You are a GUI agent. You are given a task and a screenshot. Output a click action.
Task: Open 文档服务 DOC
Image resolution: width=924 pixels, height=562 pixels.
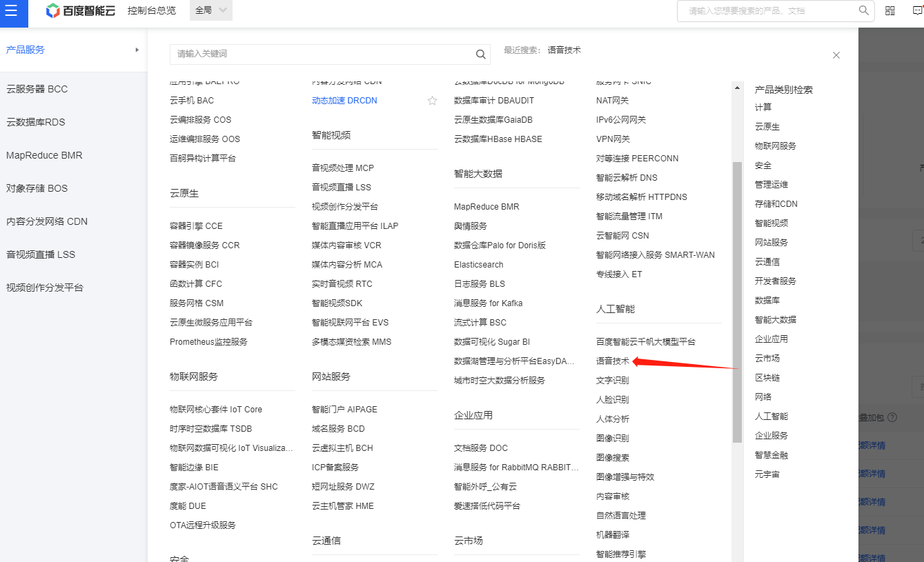pos(481,448)
